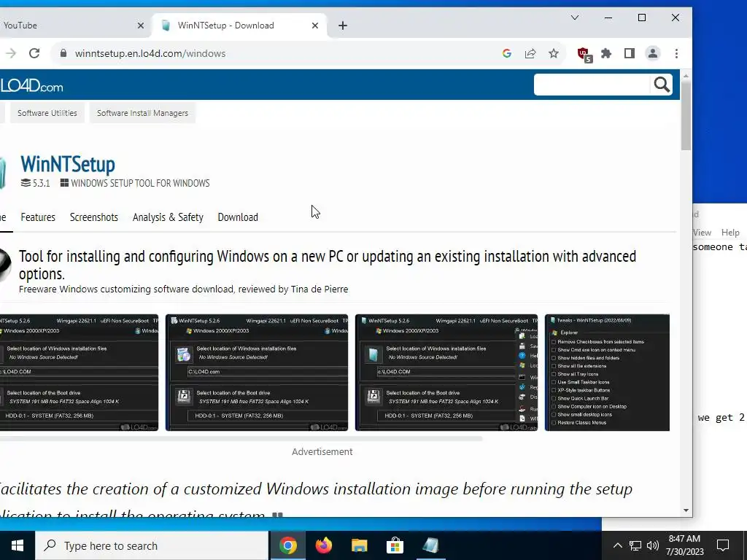Select the WinNTSetup - Download browser tab
747x560 pixels.
pos(239,26)
